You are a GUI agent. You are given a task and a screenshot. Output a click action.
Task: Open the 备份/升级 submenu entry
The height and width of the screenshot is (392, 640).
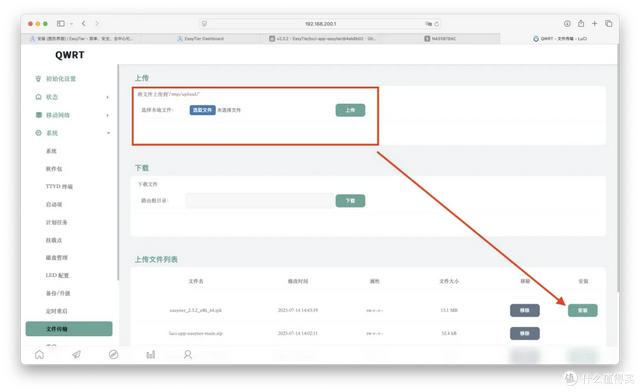58,293
